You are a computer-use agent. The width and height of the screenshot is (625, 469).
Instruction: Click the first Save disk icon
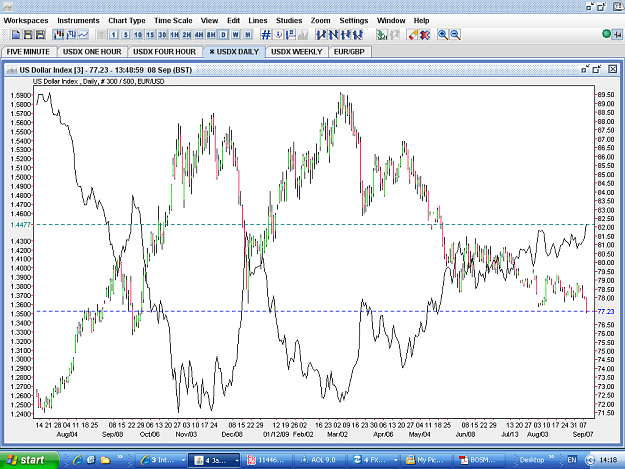(x=28, y=35)
